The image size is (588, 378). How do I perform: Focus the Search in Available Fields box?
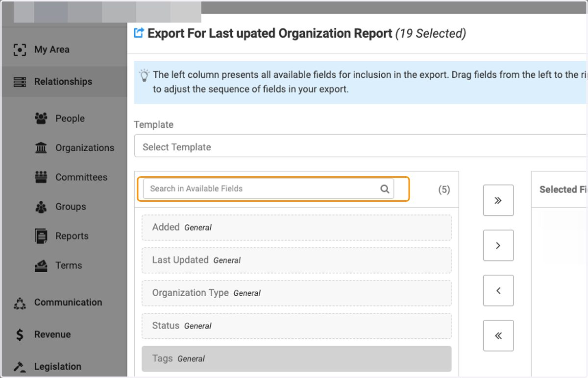pyautogui.click(x=269, y=189)
